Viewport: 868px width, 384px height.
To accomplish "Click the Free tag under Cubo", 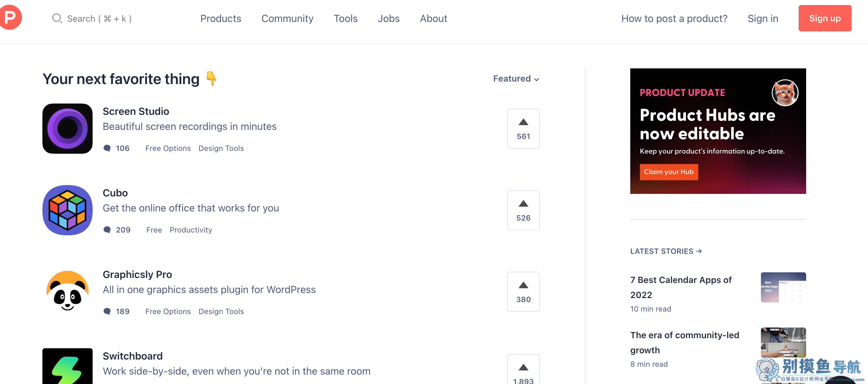I will (154, 230).
